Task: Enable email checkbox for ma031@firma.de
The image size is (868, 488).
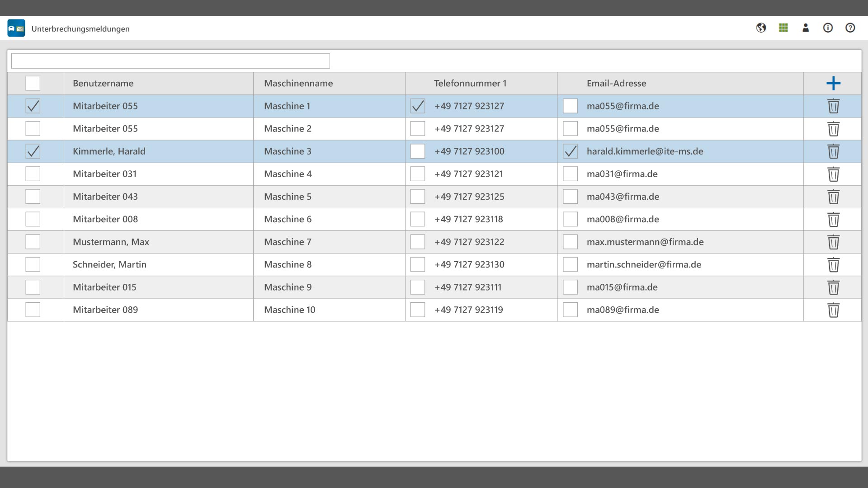Action: [570, 174]
